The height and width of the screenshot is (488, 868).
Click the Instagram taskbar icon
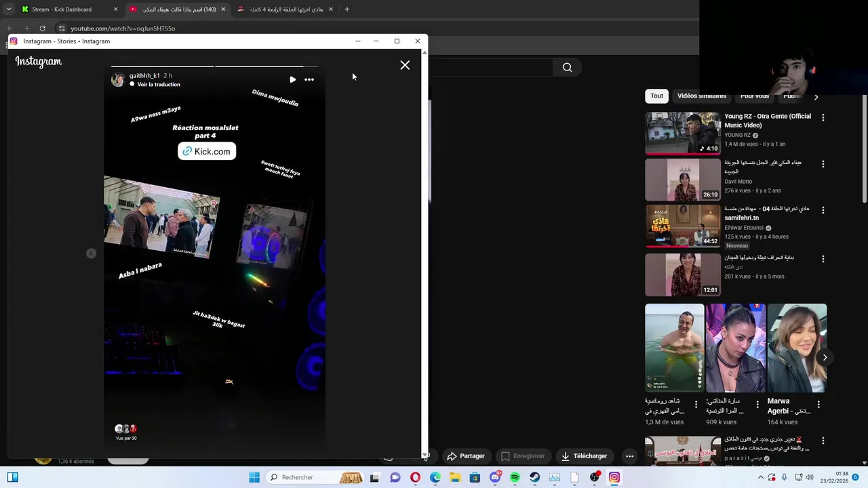pyautogui.click(x=614, y=478)
